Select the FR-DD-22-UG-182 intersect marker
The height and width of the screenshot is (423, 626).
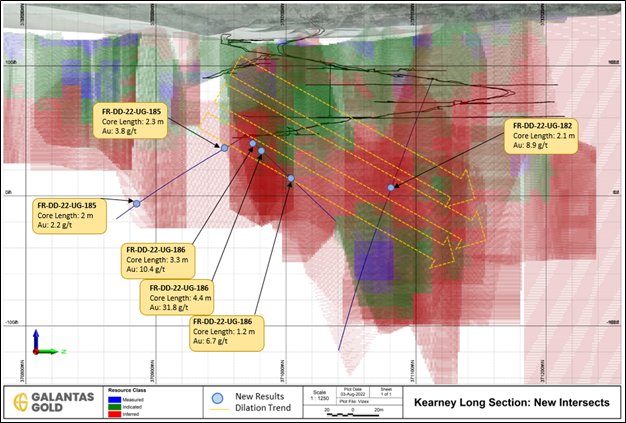[390, 188]
